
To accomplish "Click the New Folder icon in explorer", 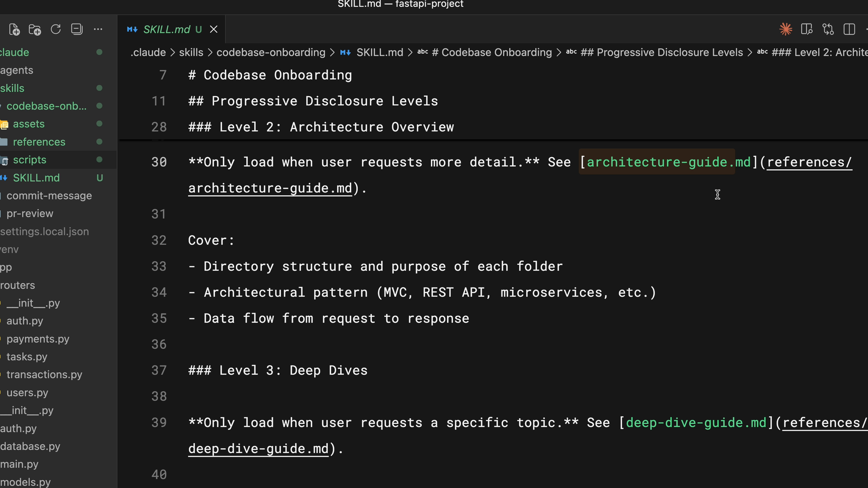I will [35, 30].
